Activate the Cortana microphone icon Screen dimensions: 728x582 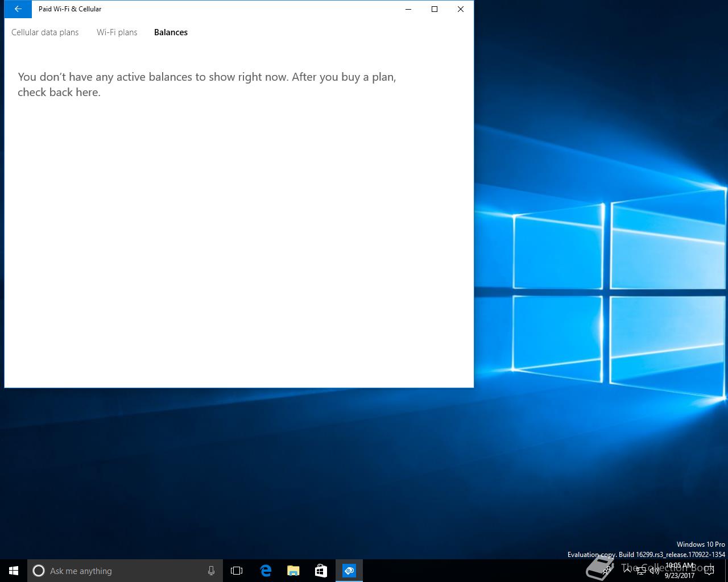pos(211,571)
